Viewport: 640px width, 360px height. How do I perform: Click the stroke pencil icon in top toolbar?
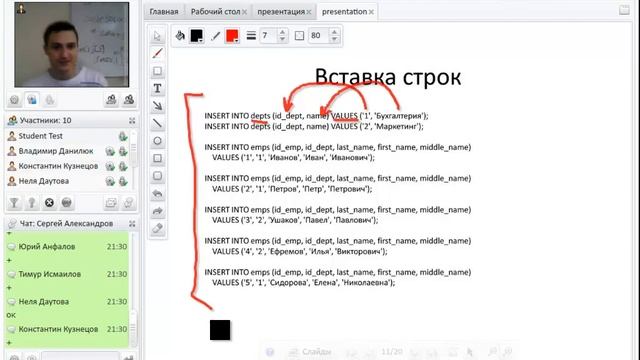tap(216, 36)
